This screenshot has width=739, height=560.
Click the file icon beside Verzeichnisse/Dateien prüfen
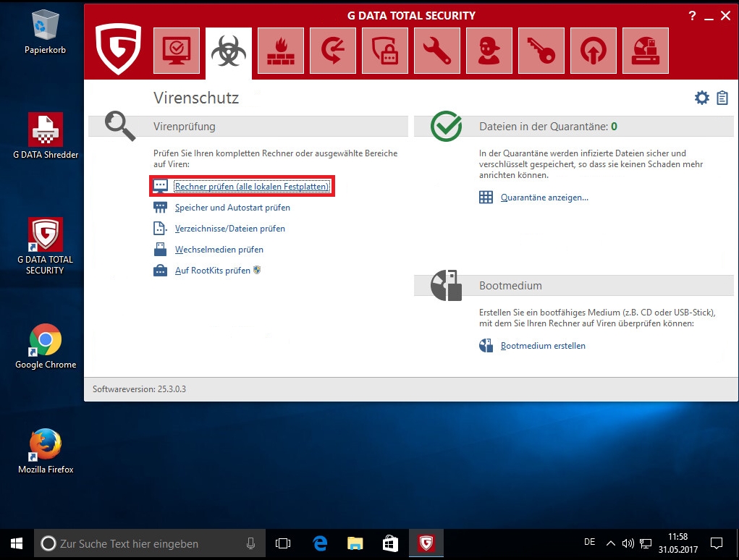pyautogui.click(x=160, y=229)
